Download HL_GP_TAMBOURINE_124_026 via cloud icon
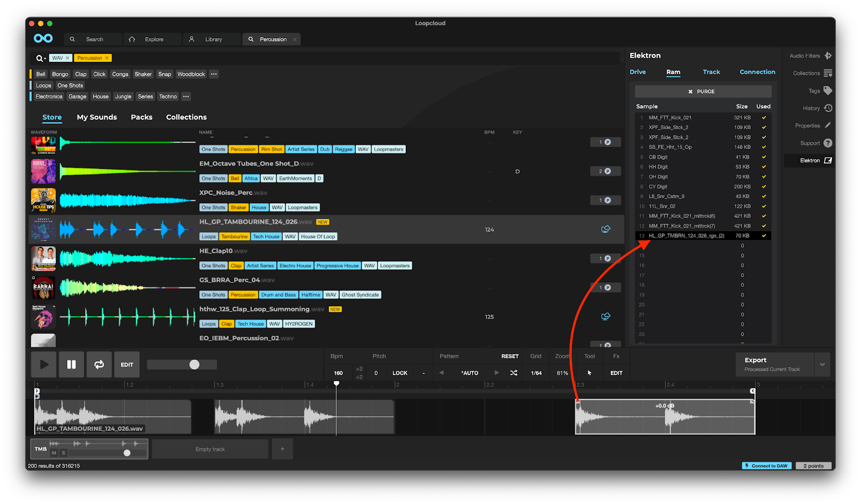Viewport: 861px width, 504px height. 605,229
